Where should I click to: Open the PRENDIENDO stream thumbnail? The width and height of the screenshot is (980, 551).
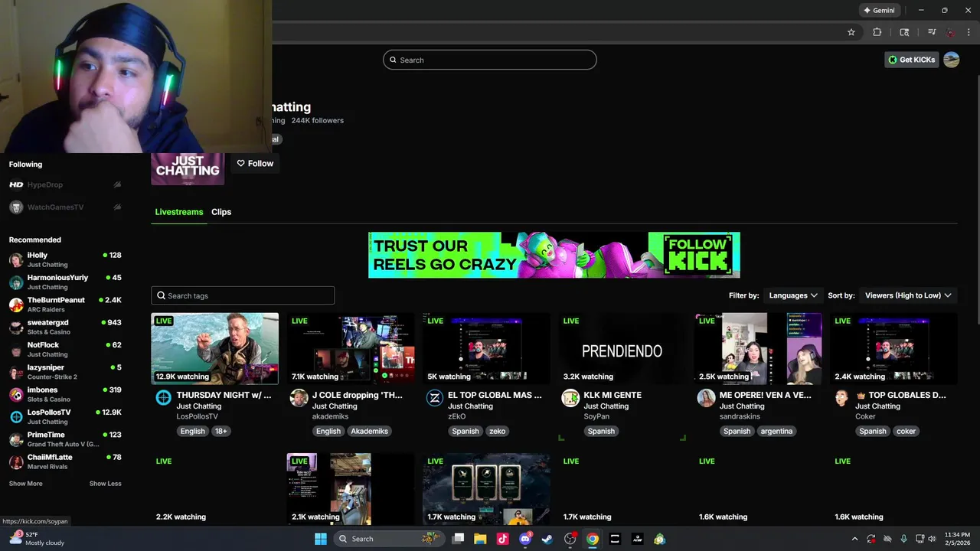622,348
